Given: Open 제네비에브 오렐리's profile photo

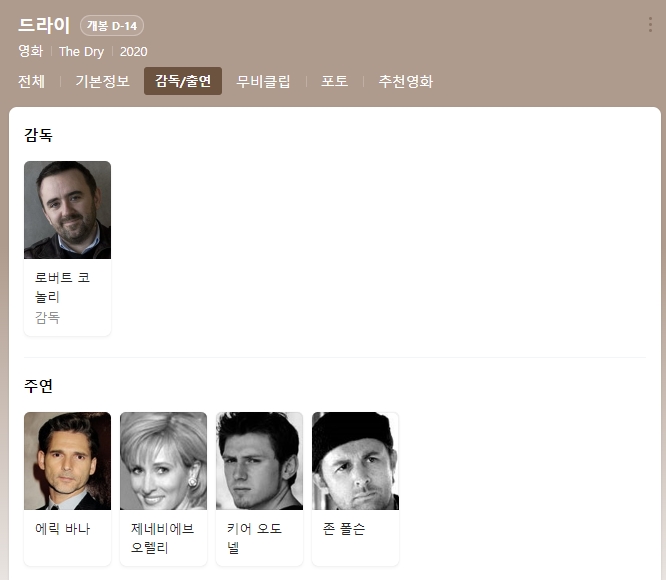Looking at the screenshot, I should point(164,461).
